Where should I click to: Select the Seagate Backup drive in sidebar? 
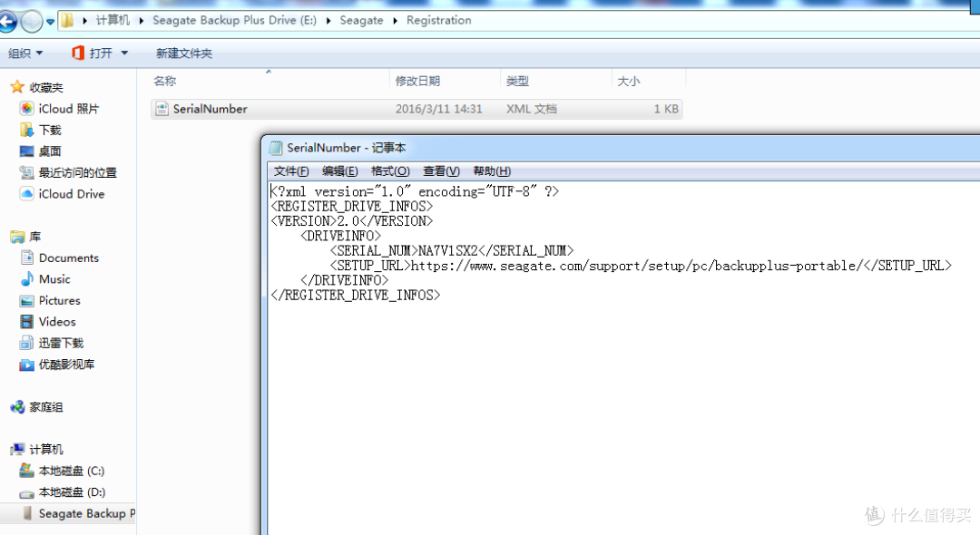point(87,513)
